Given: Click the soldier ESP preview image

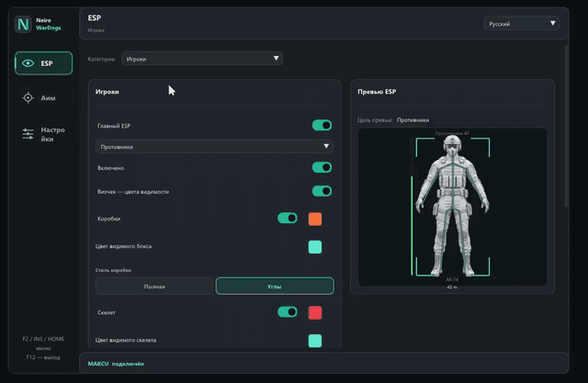Looking at the screenshot, I should (452, 207).
